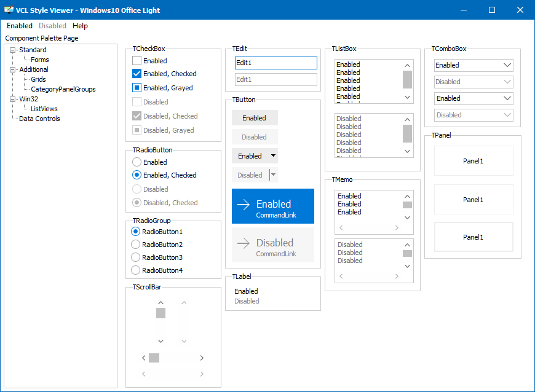Select RadioButton3 in TRadioGroup
The image size is (535, 392).
pyautogui.click(x=135, y=257)
